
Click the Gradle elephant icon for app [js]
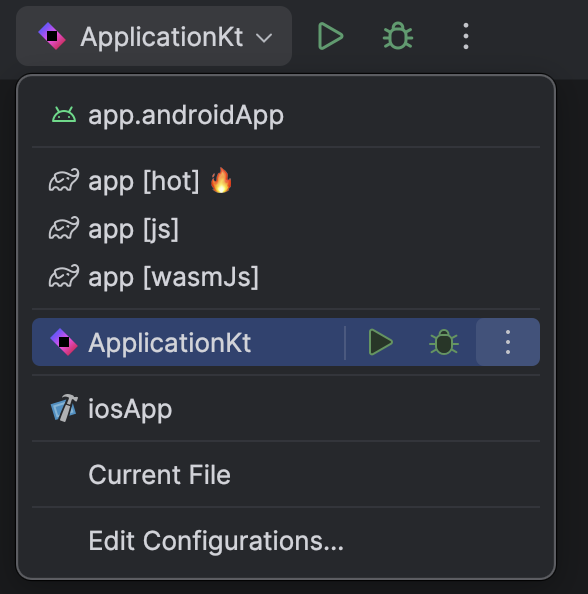[64, 228]
